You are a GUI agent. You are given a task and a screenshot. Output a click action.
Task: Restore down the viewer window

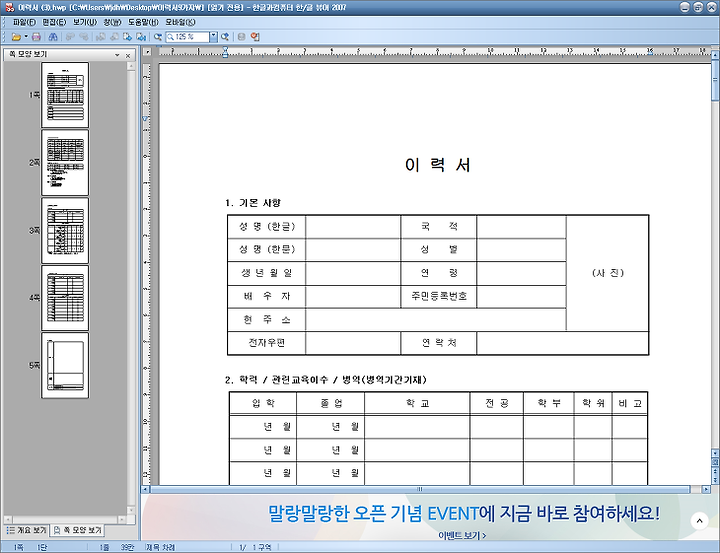click(698, 7)
